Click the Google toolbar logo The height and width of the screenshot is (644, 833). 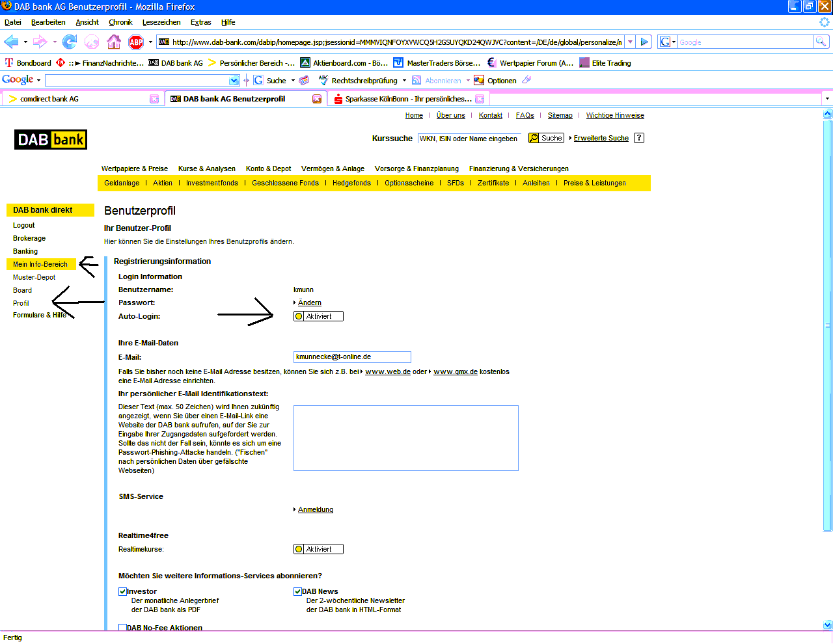tap(18, 80)
